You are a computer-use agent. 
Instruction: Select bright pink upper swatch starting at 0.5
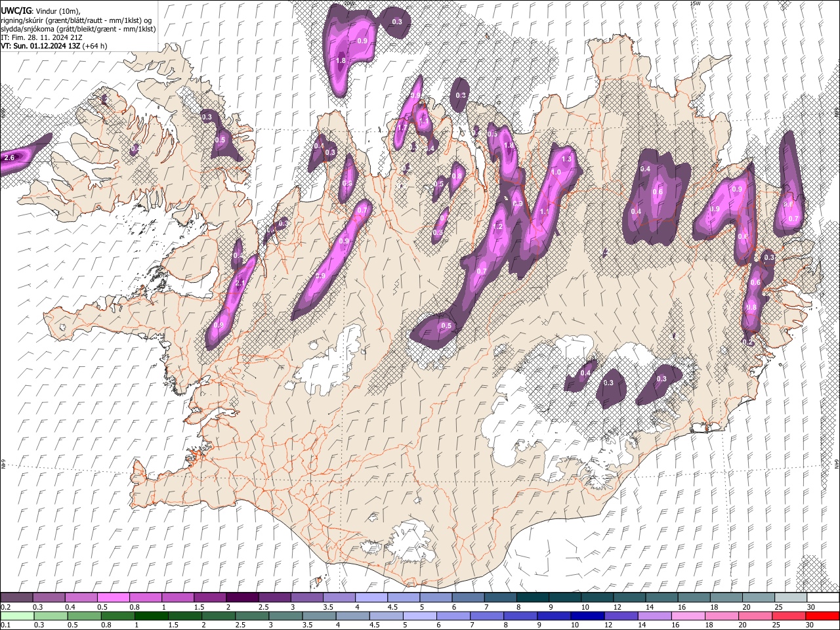(114, 598)
